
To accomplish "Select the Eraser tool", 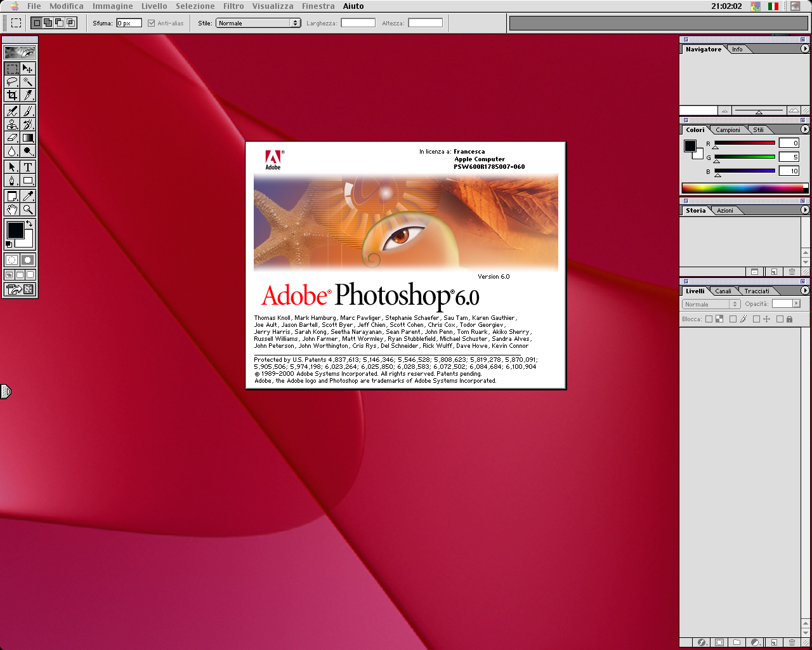I will (12, 138).
